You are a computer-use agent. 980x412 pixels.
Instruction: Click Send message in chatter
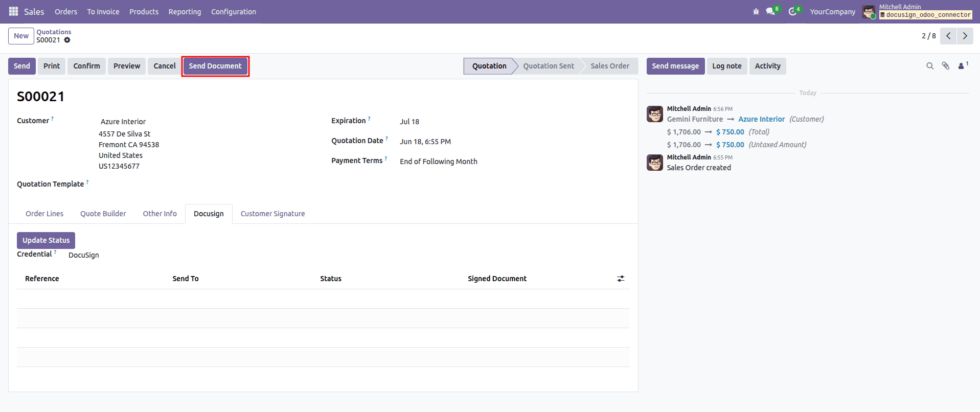675,66
